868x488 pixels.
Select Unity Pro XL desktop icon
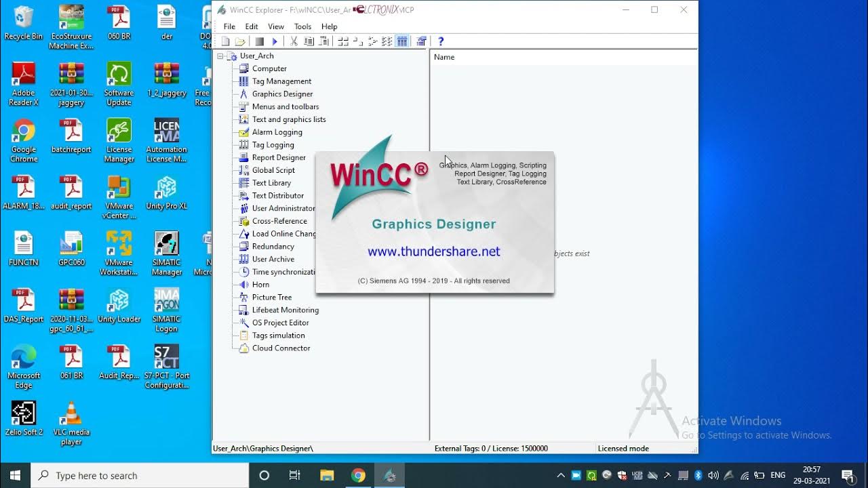(166, 192)
